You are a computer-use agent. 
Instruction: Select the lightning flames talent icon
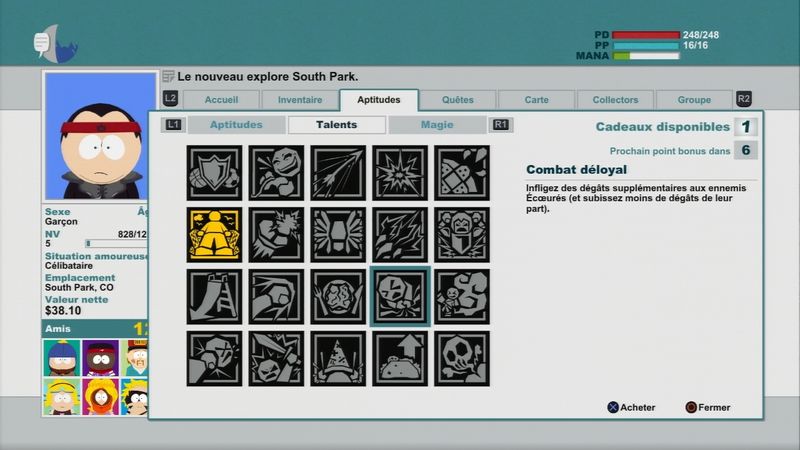coord(400,235)
